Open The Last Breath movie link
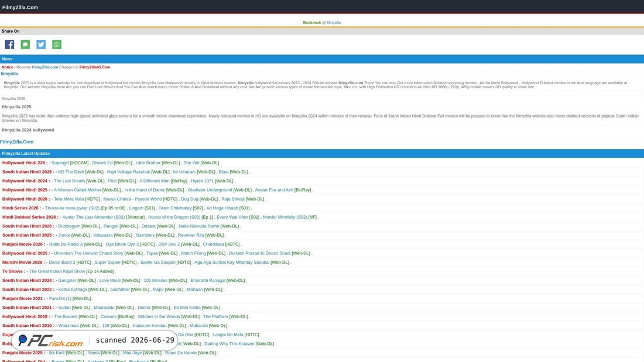The width and height of the screenshot is (644, 362). point(70,181)
